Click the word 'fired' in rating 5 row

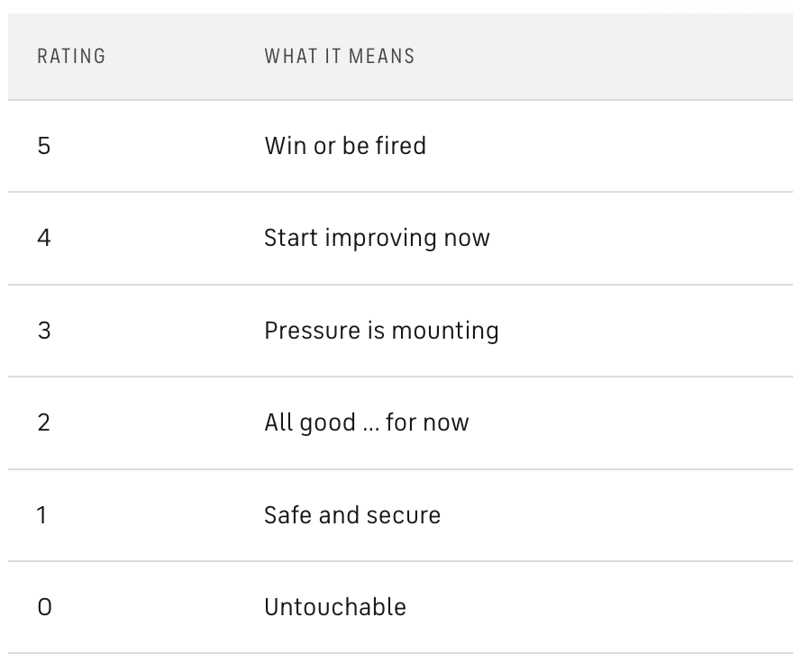(x=401, y=146)
